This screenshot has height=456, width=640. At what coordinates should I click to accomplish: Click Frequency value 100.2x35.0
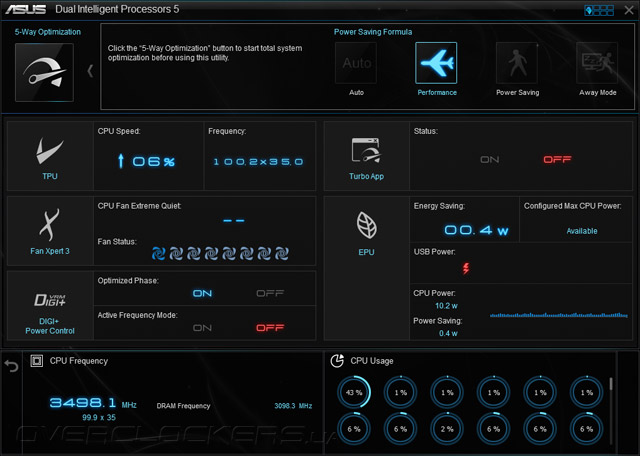[x=258, y=162]
